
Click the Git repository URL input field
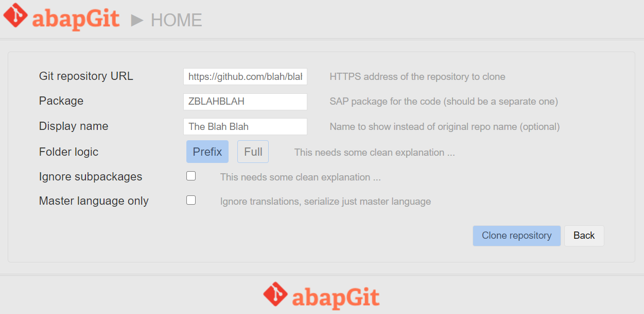[245, 76]
